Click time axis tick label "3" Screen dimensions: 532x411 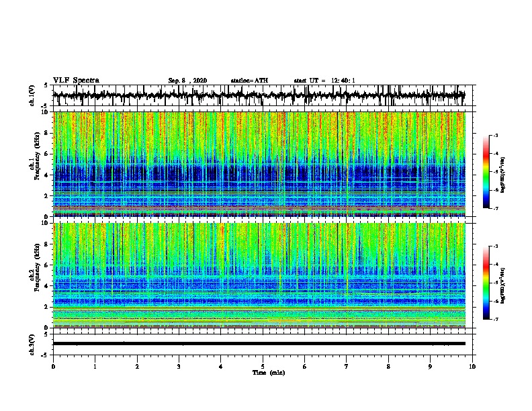[179, 367]
